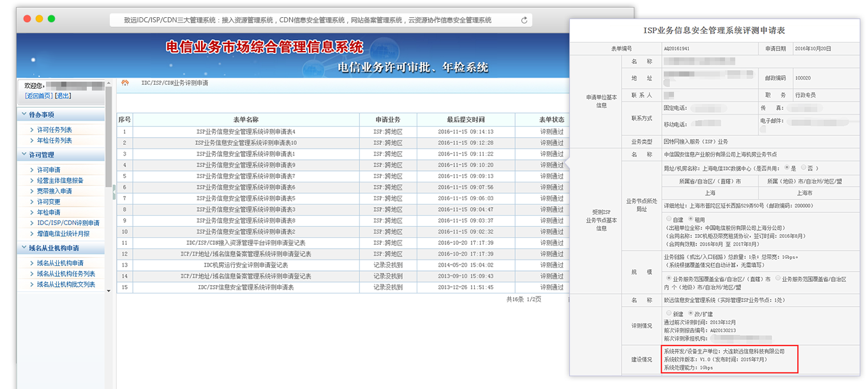Click the sidebar collapse handle arrow

(114, 188)
